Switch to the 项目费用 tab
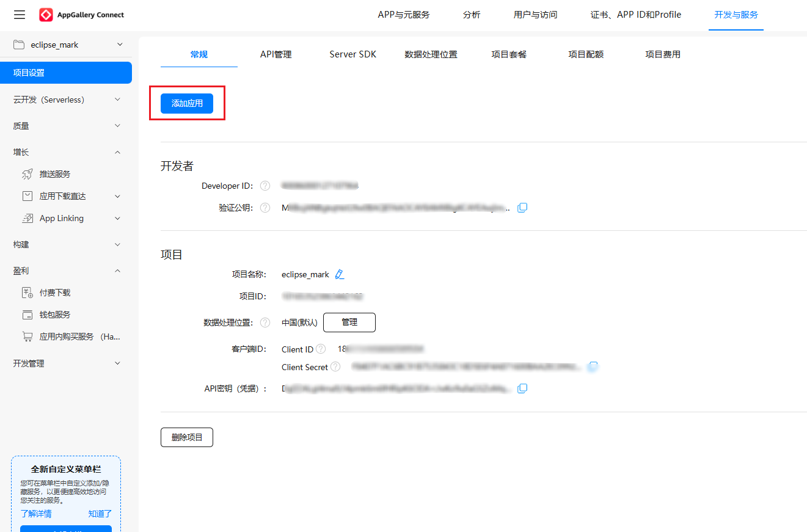This screenshot has height=532, width=807. 663,54
